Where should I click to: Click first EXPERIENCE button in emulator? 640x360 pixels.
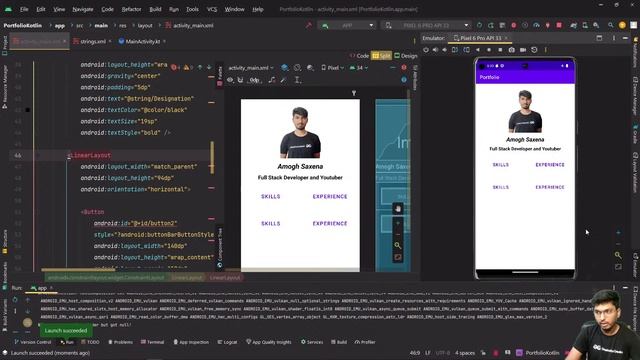550,164
